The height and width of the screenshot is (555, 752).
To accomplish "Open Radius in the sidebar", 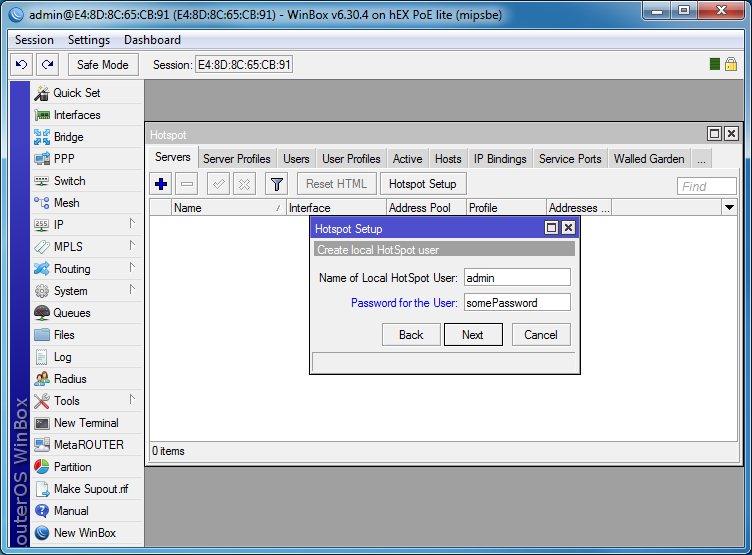I will tap(87, 379).
